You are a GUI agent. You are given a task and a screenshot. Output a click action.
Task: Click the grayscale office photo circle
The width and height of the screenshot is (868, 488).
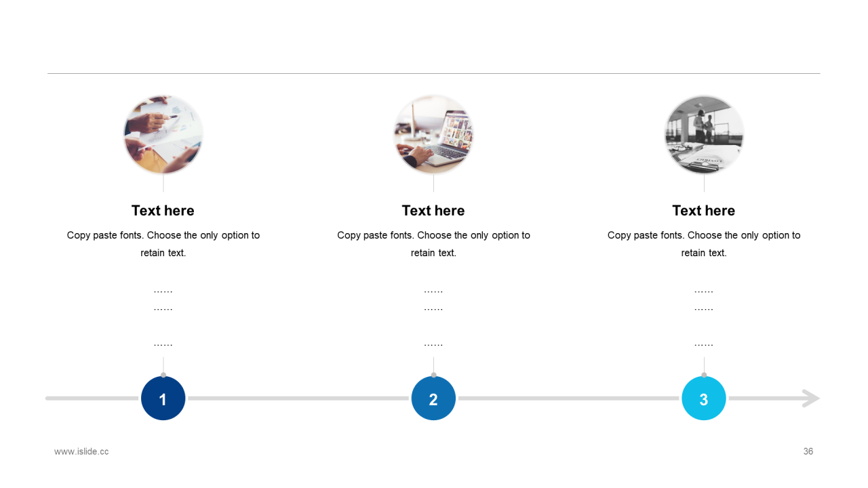click(x=704, y=134)
